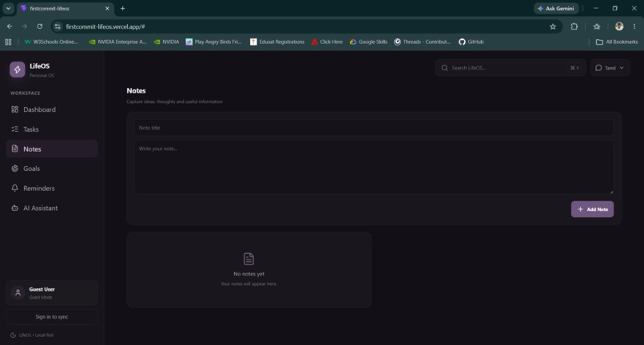Bookmark this tab with star icon
The width and height of the screenshot is (644, 345).
553,26
